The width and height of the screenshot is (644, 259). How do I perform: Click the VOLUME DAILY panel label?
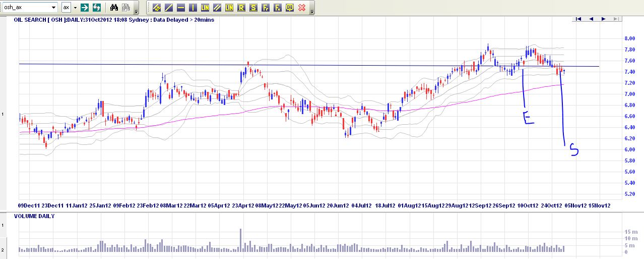coord(34,216)
